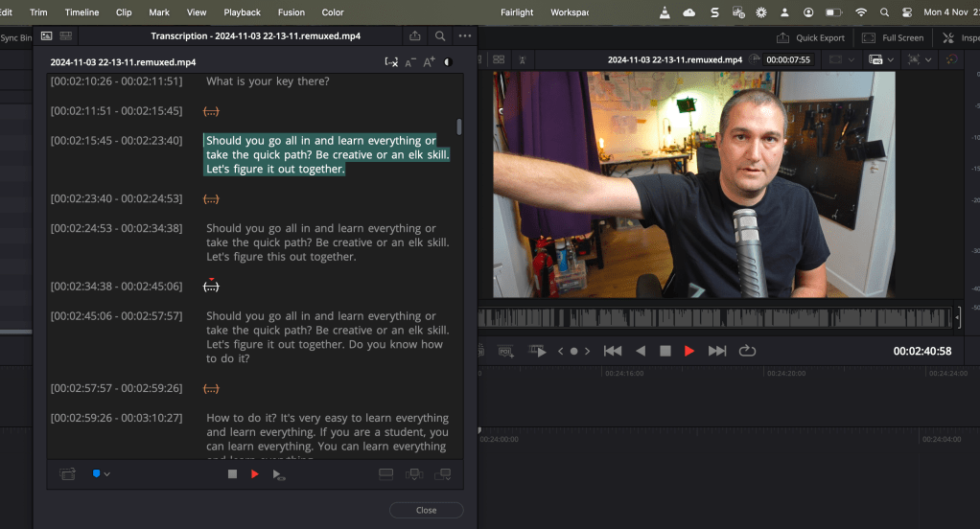
Task: Open the Sync Bin panel
Action: pyautogui.click(x=16, y=38)
